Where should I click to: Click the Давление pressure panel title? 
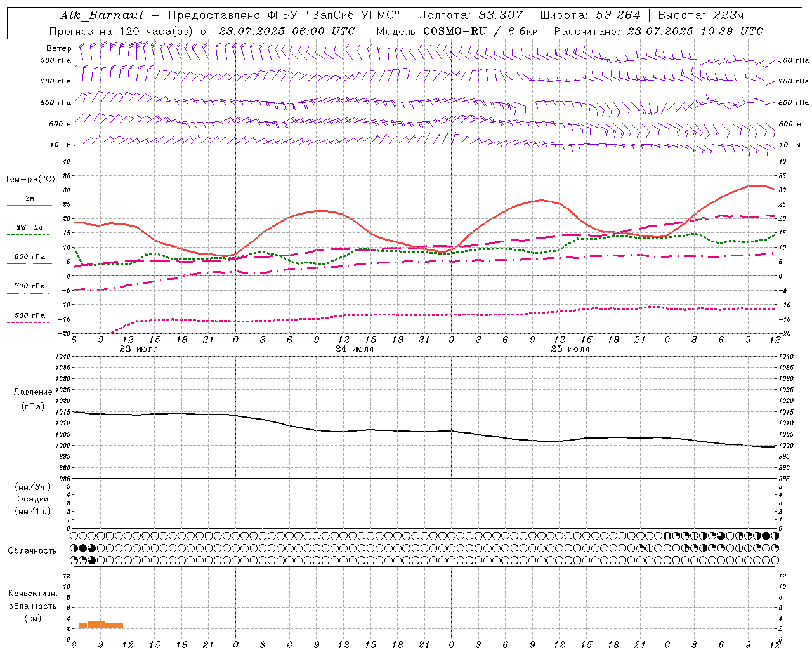(33, 392)
